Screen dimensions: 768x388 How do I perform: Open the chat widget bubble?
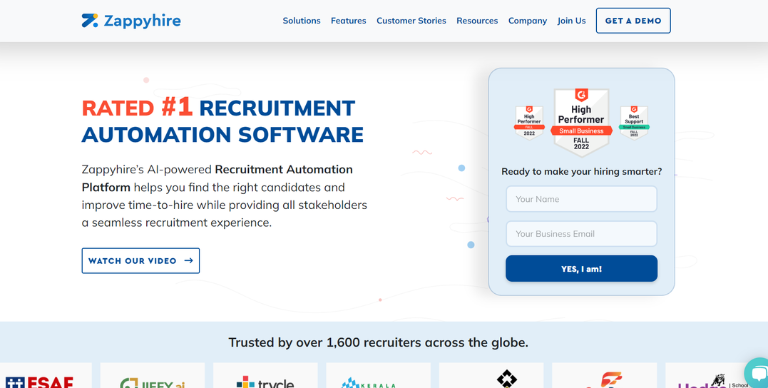[757, 373]
